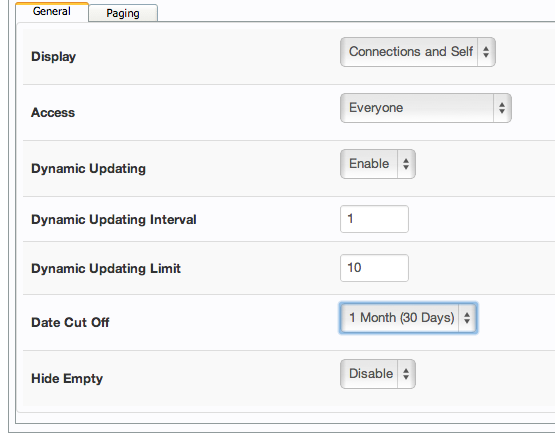Select the General tab
Screen dimensions: 555x433
[52, 12]
